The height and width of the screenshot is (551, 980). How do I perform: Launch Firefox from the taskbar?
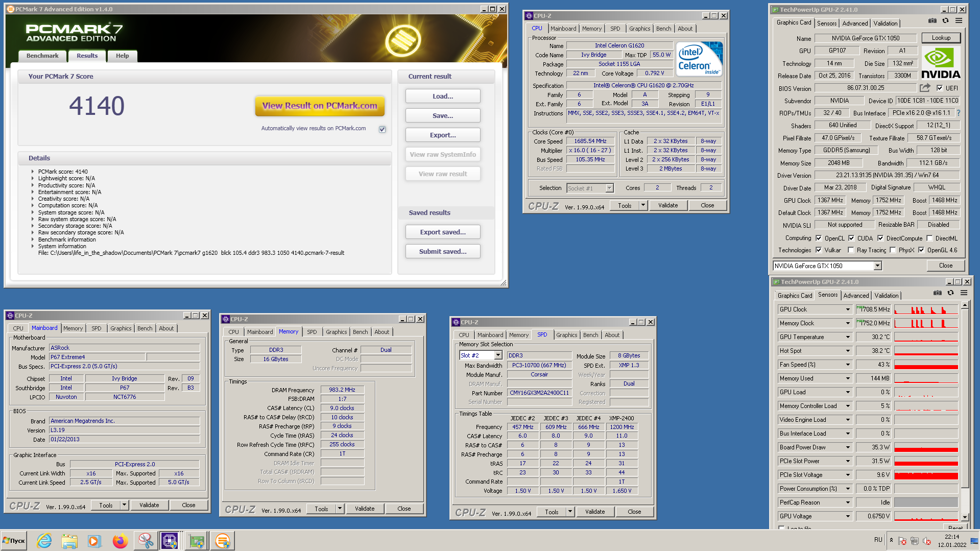point(120,541)
